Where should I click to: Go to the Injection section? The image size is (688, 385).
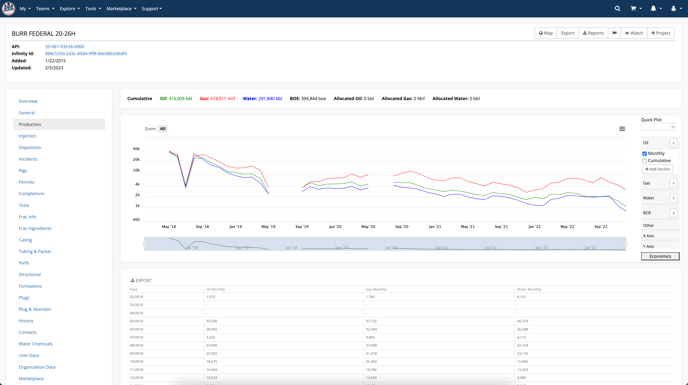pyautogui.click(x=27, y=136)
